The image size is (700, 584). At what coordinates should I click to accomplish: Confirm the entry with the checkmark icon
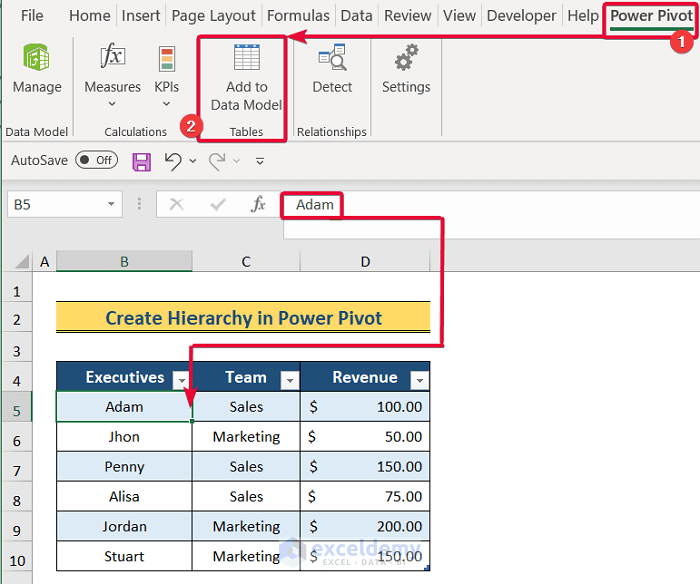[217, 204]
